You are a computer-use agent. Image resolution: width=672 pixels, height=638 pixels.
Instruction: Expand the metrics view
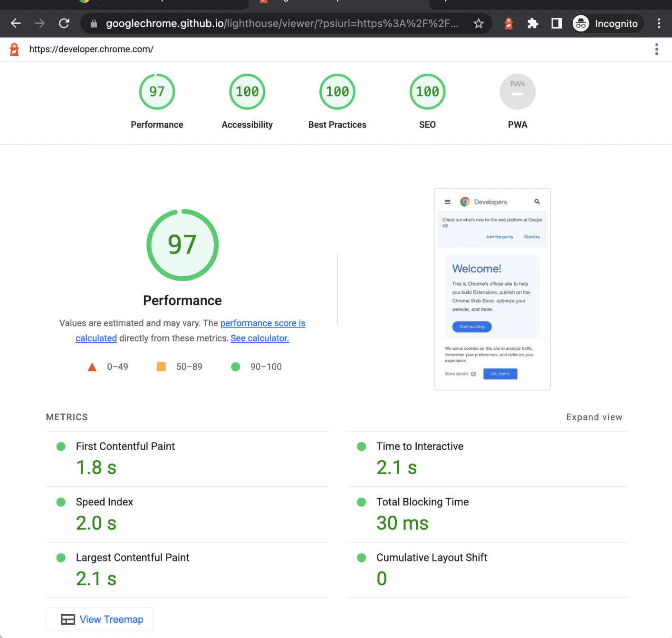tap(594, 417)
